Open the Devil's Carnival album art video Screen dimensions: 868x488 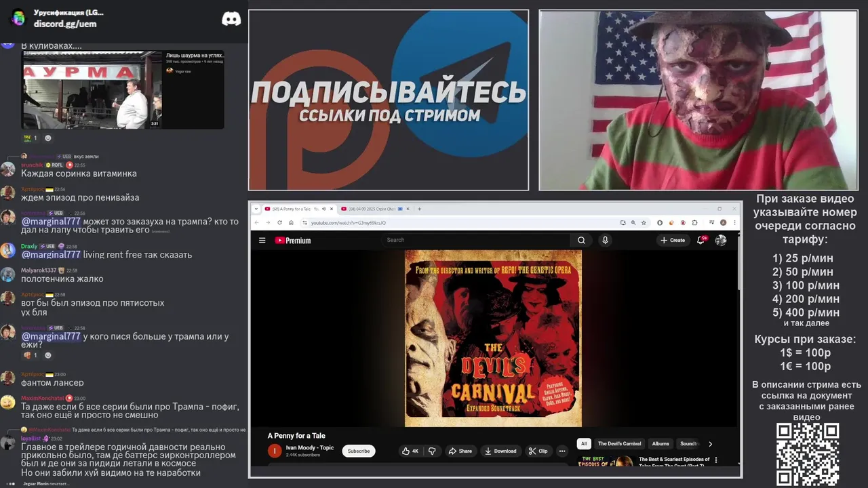click(x=493, y=338)
